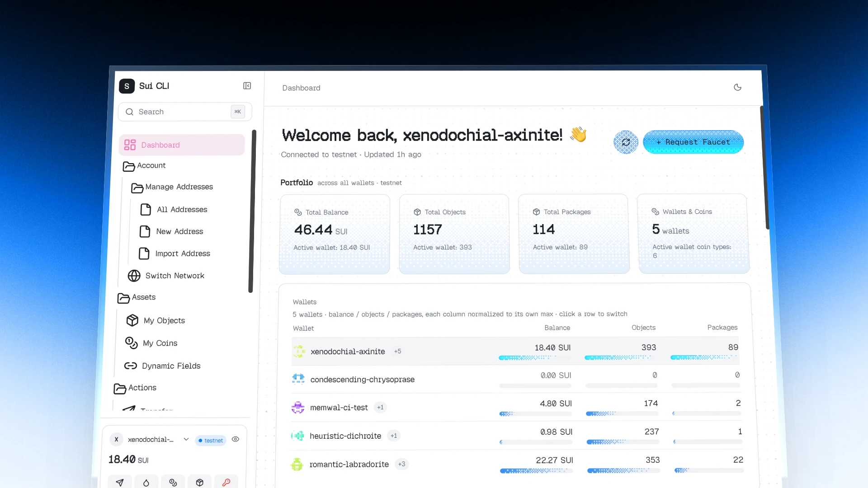Viewport: 868px width, 488px height.
Task: Toggle balance visibility with the eye icon
Action: pos(235,439)
